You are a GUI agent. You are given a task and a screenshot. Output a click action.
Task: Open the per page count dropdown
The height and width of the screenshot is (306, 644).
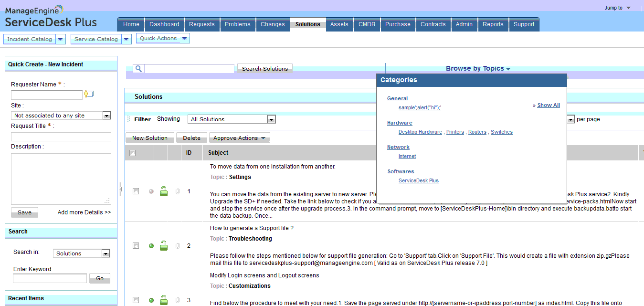(x=571, y=119)
